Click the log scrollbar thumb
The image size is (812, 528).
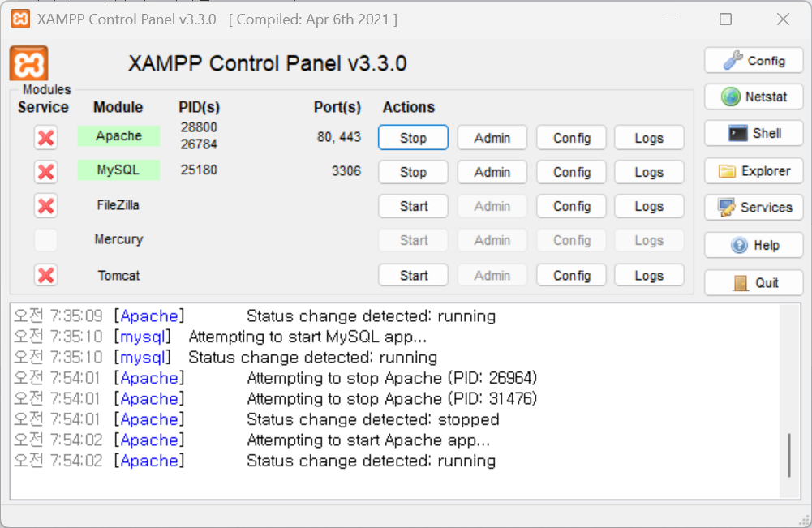coord(789,455)
